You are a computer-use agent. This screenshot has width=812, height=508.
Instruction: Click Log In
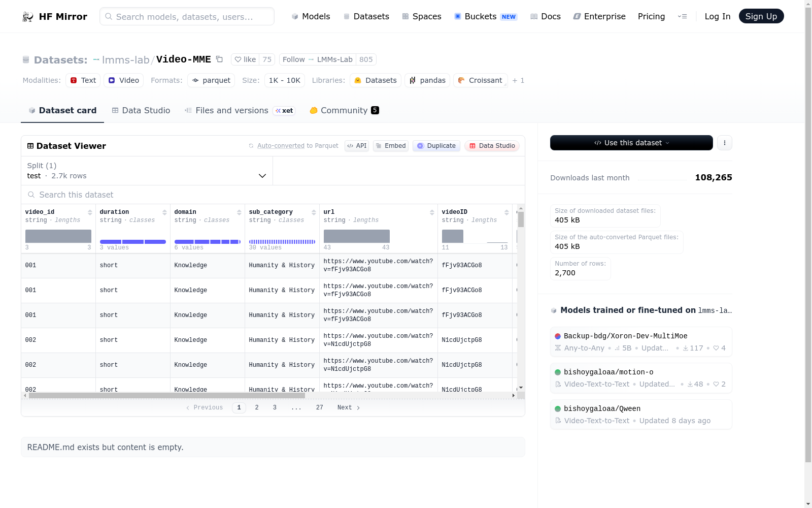[718, 16]
